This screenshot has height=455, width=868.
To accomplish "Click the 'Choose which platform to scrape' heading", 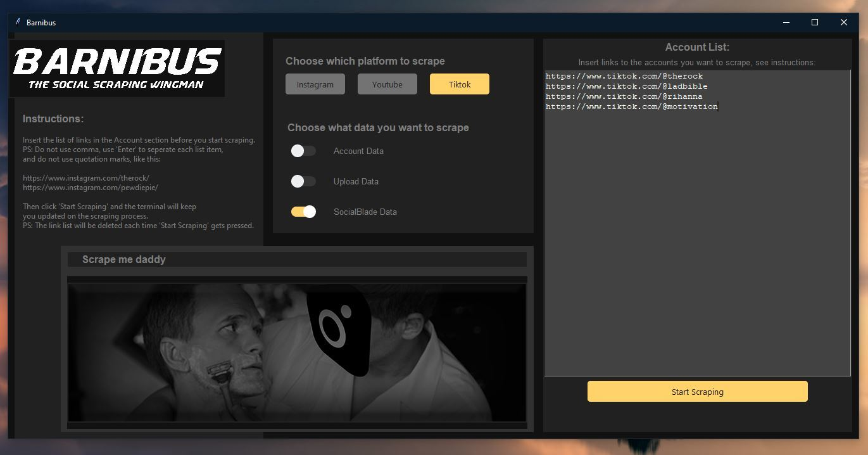I will click(365, 61).
